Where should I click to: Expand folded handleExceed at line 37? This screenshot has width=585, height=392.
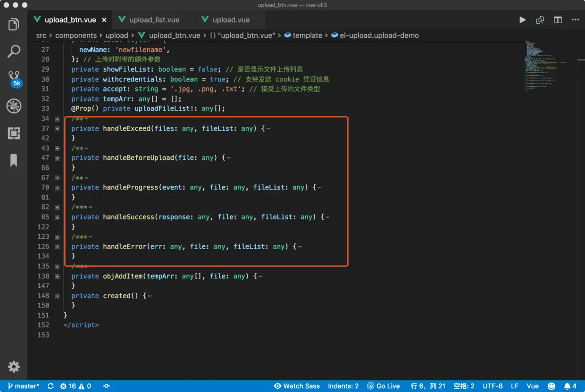point(57,128)
